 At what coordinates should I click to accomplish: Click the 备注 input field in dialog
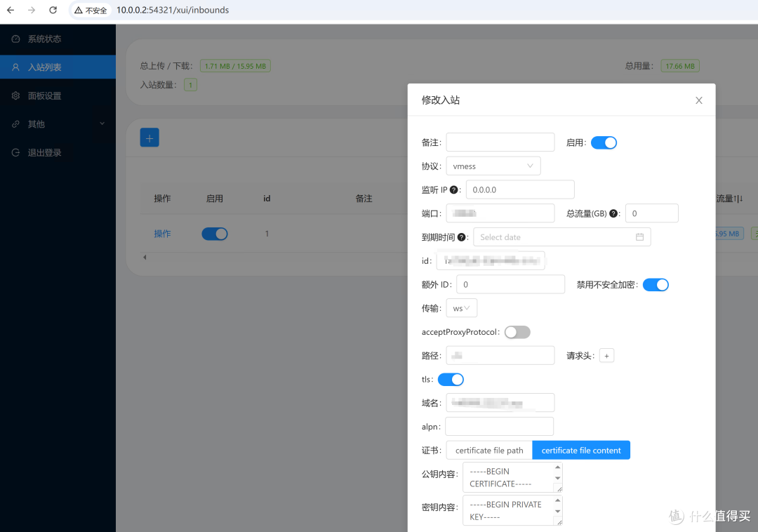(500, 142)
